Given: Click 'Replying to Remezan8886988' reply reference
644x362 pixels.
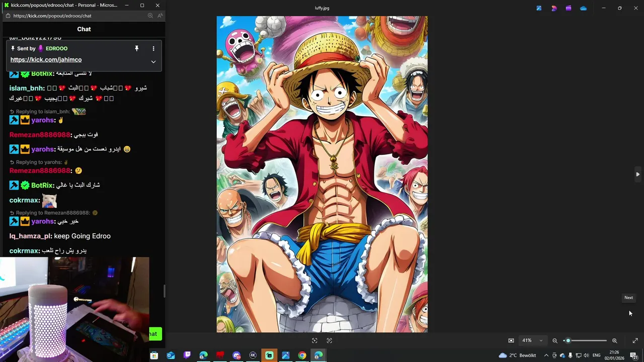Looking at the screenshot, I should point(53,213).
